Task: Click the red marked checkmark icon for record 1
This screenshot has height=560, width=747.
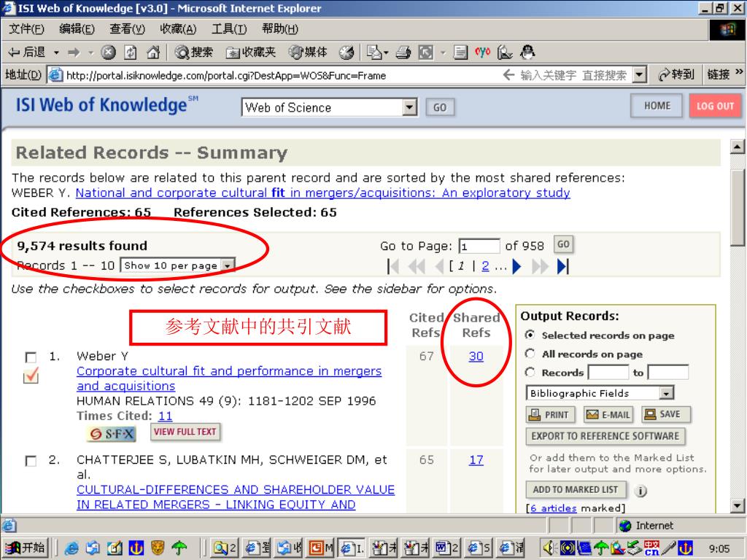Action: [x=31, y=377]
